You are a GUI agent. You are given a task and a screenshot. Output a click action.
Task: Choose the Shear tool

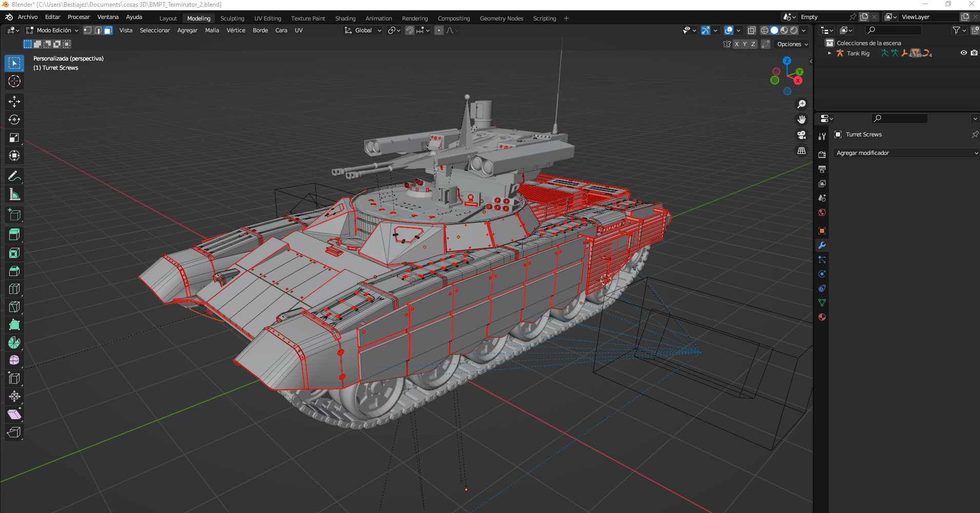click(x=14, y=415)
